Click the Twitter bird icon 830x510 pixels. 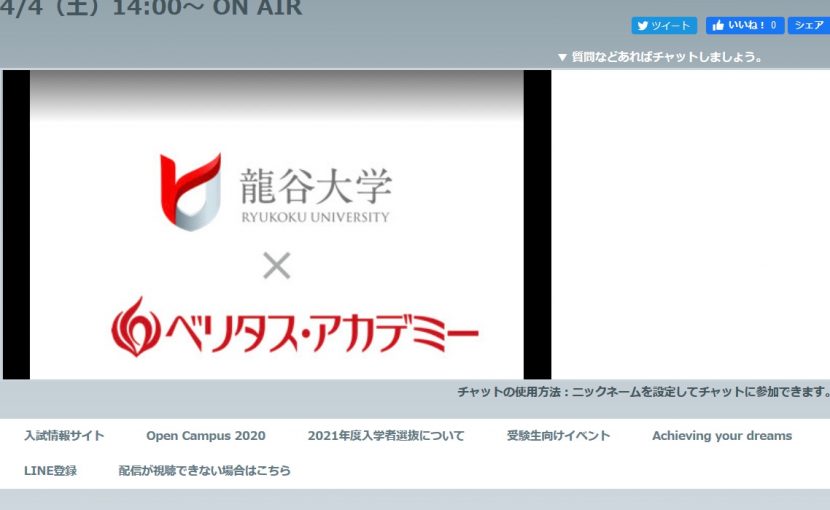coord(643,25)
